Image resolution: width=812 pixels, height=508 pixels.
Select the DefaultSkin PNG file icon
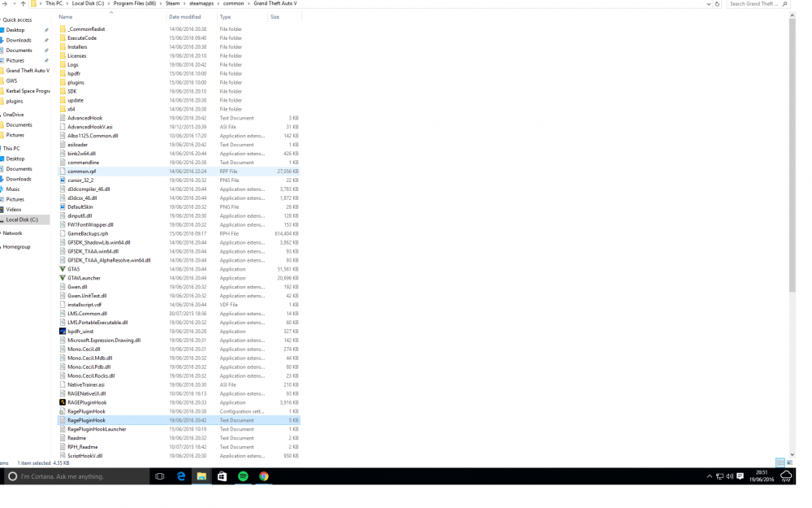pos(63,206)
